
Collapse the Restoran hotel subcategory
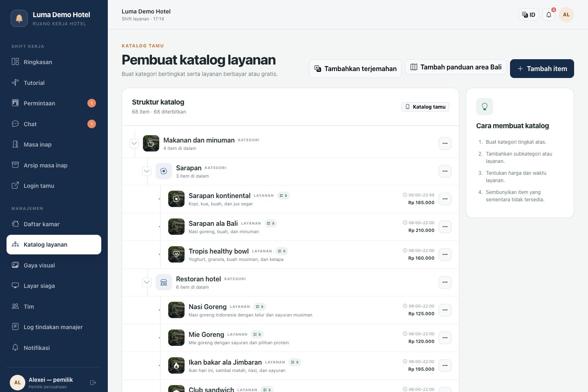pyautogui.click(x=147, y=282)
